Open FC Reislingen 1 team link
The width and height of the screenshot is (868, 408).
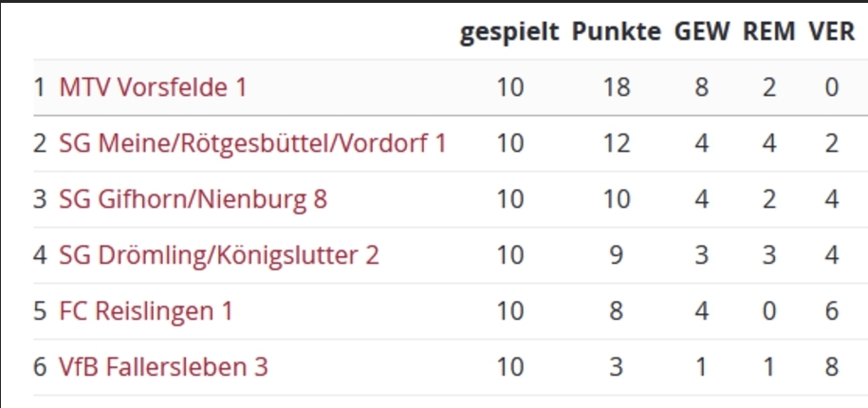(146, 311)
